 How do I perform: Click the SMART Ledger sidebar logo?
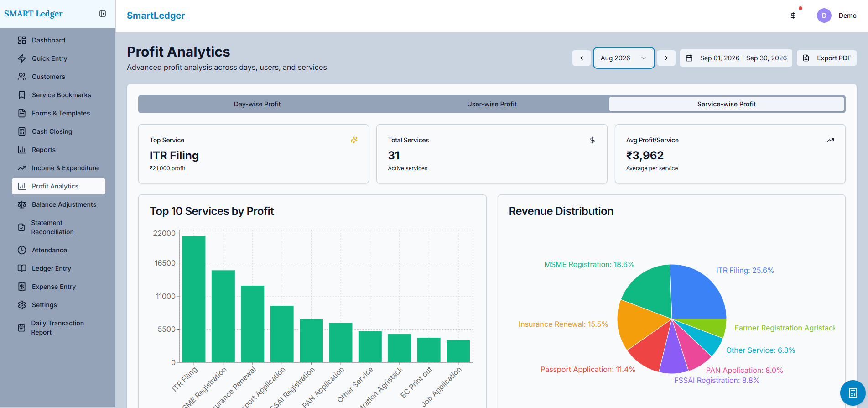33,14
